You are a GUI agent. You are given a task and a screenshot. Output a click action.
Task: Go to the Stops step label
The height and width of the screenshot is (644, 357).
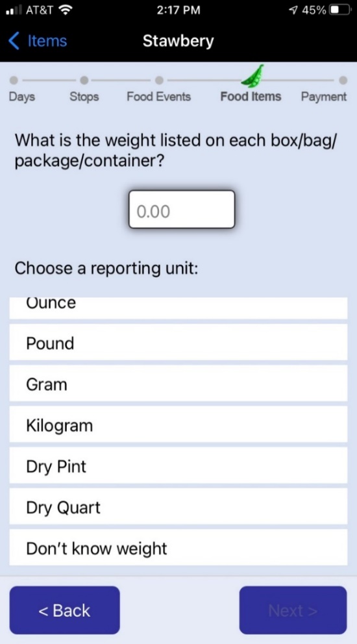pyautogui.click(x=84, y=97)
